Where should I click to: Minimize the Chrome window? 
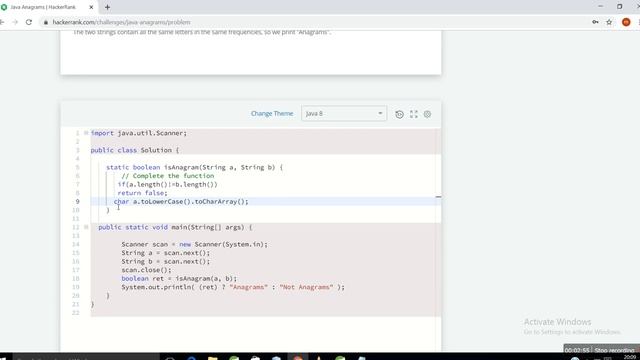click(x=600, y=6)
